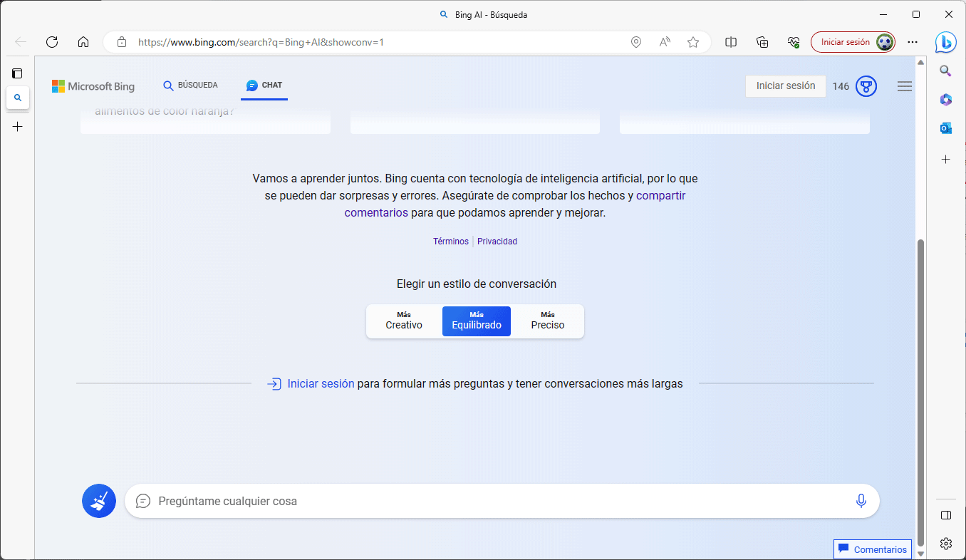Go to the browser home page icon
966x560 pixels.
pyautogui.click(x=83, y=42)
